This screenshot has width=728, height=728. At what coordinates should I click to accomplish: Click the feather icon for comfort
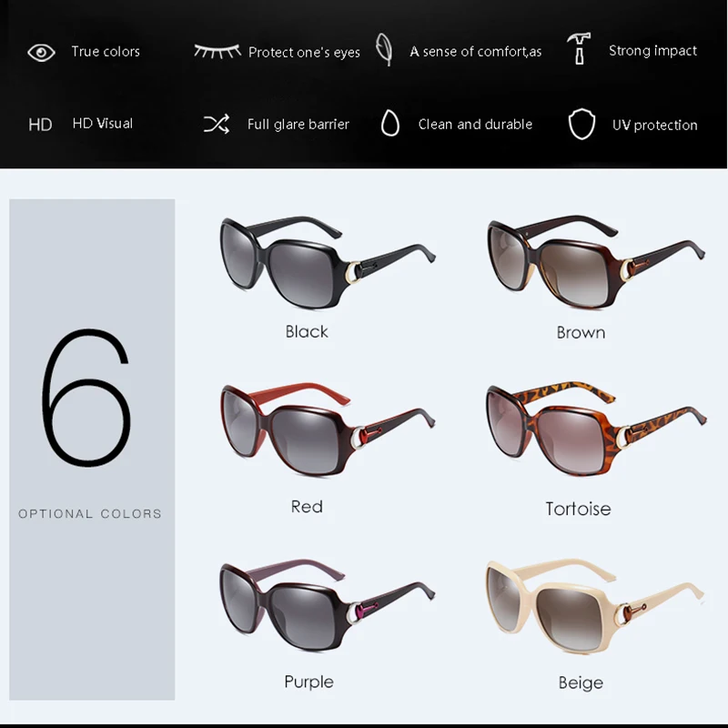[384, 49]
